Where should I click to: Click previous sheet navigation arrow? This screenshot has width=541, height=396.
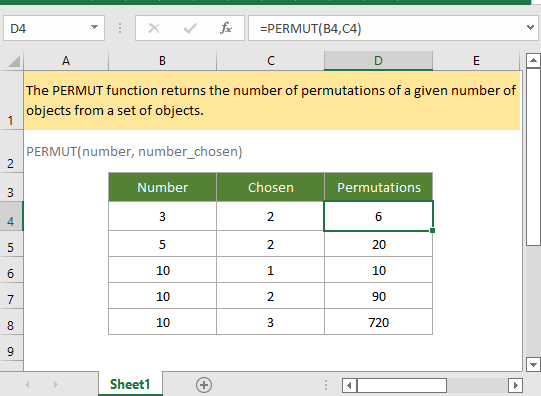coord(28,384)
